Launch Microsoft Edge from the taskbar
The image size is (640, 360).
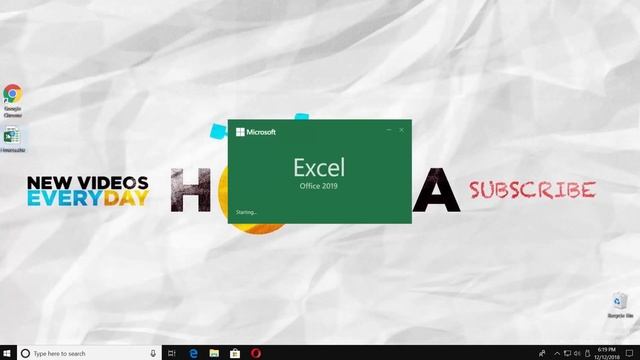(193, 353)
